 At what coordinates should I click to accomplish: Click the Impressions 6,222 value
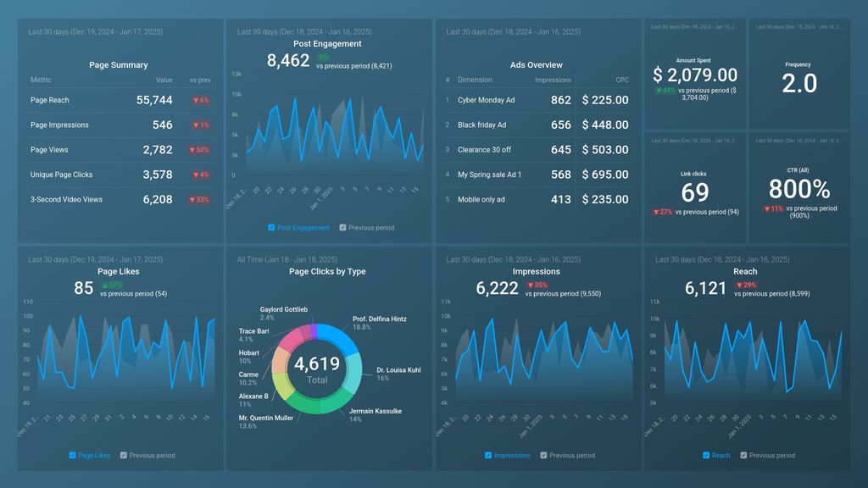[497, 288]
